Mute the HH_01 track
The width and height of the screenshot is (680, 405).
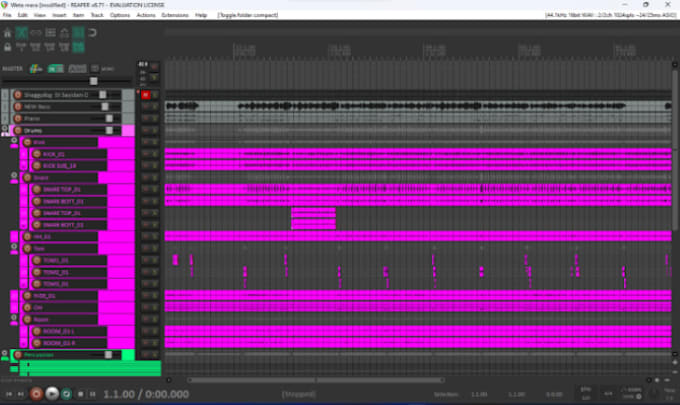[x=146, y=237]
